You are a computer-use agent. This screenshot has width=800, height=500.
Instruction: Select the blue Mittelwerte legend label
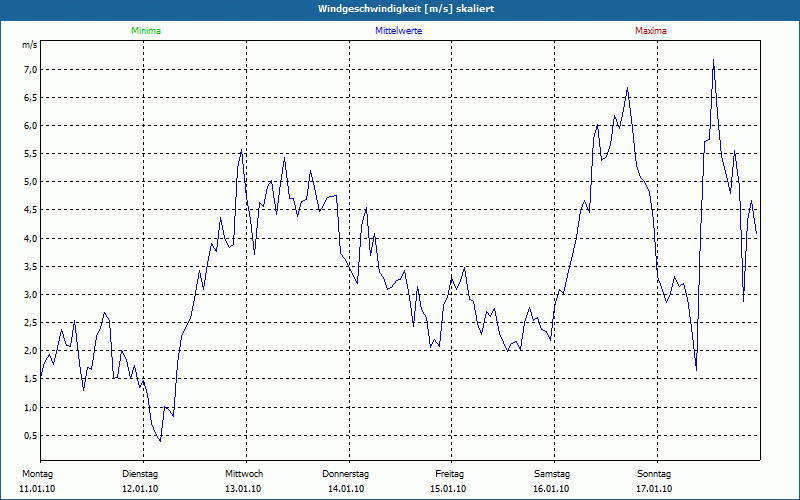[x=398, y=31]
